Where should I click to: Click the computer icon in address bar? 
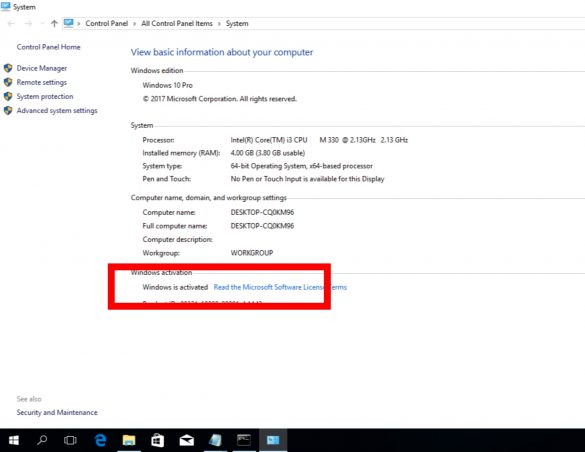tap(69, 23)
